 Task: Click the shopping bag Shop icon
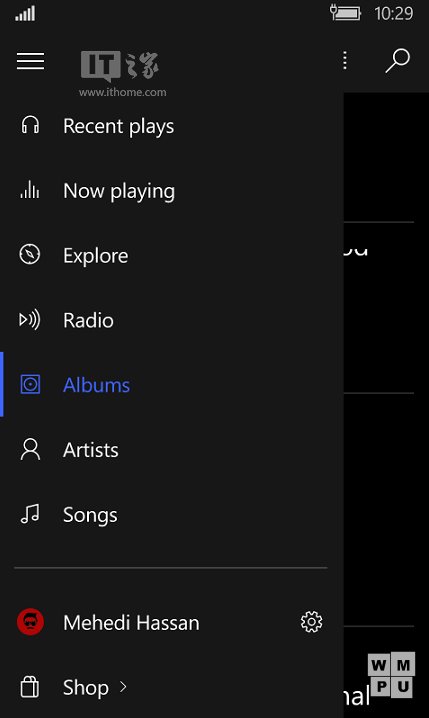(30, 687)
